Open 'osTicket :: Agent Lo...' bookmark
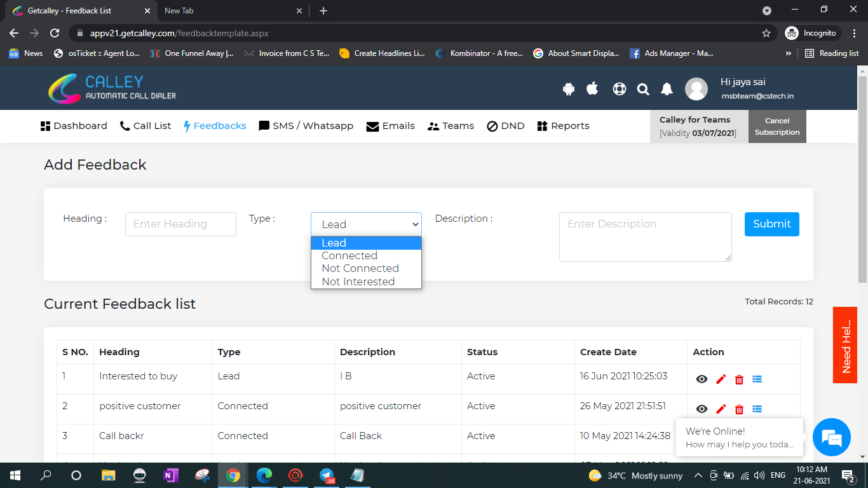 97,53
